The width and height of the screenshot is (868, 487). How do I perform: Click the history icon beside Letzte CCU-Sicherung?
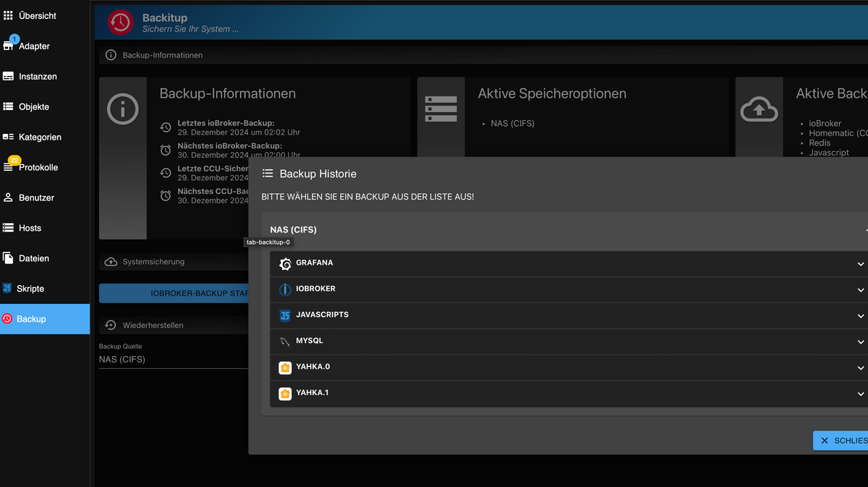[x=166, y=172]
